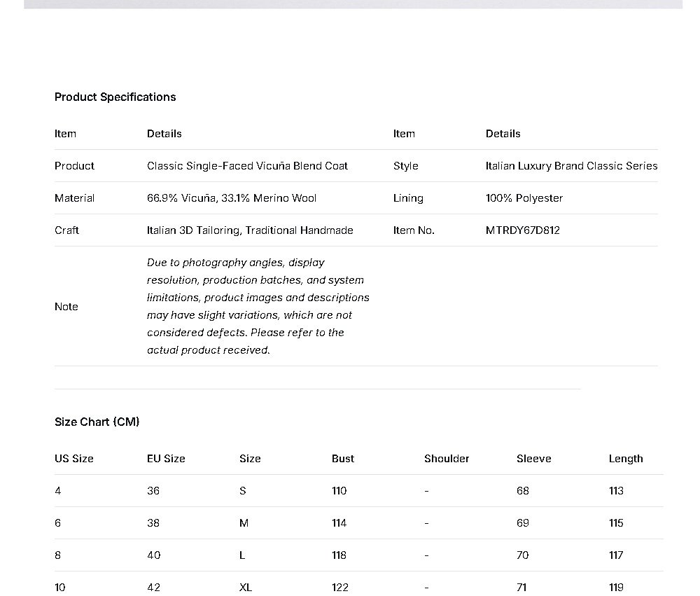This screenshot has height=596, width=700.
Task: Select EU size 38 in the chart
Action: [153, 523]
